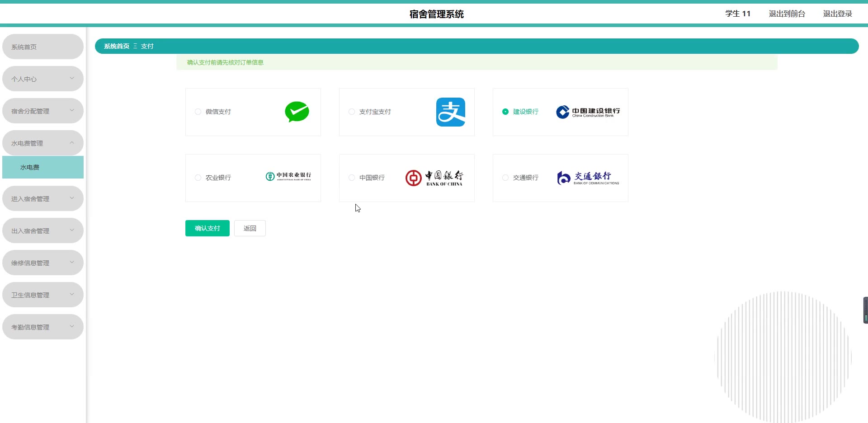868x423 pixels.
Task: Click the 交通银行 option label
Action: click(x=526, y=178)
